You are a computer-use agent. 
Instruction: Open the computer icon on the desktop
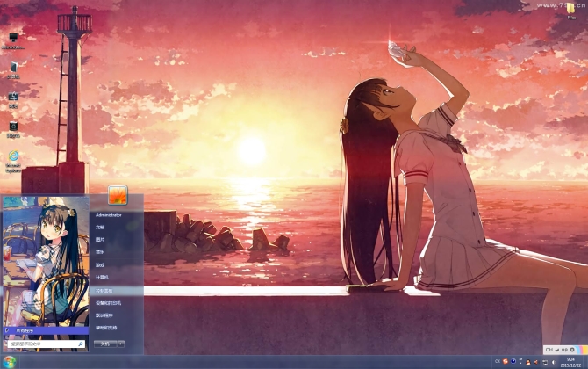click(x=13, y=70)
